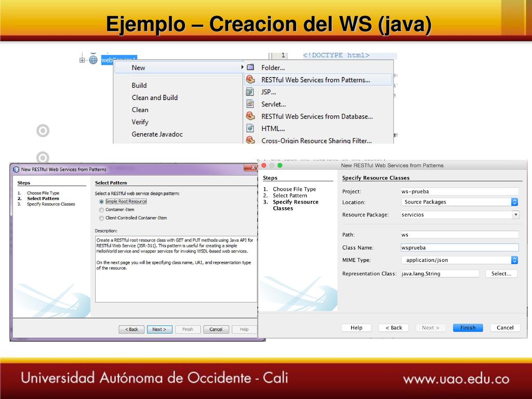Screen dimensions: 532x399
Task: Click the HTML file icon
Action: pyautogui.click(x=250, y=128)
